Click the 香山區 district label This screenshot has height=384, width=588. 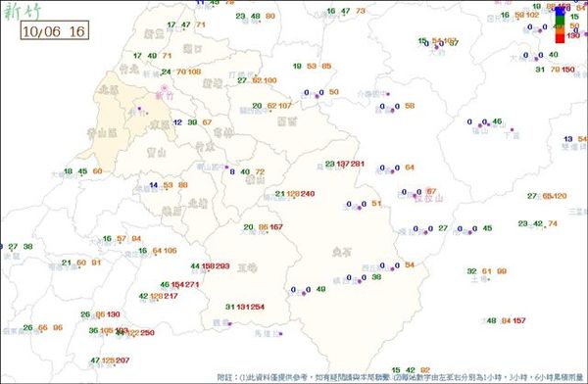[102, 133]
